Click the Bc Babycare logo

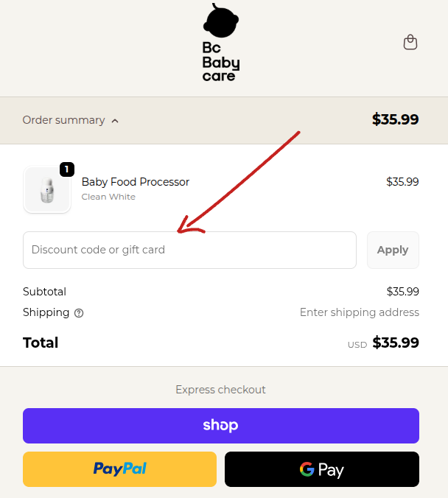221,43
